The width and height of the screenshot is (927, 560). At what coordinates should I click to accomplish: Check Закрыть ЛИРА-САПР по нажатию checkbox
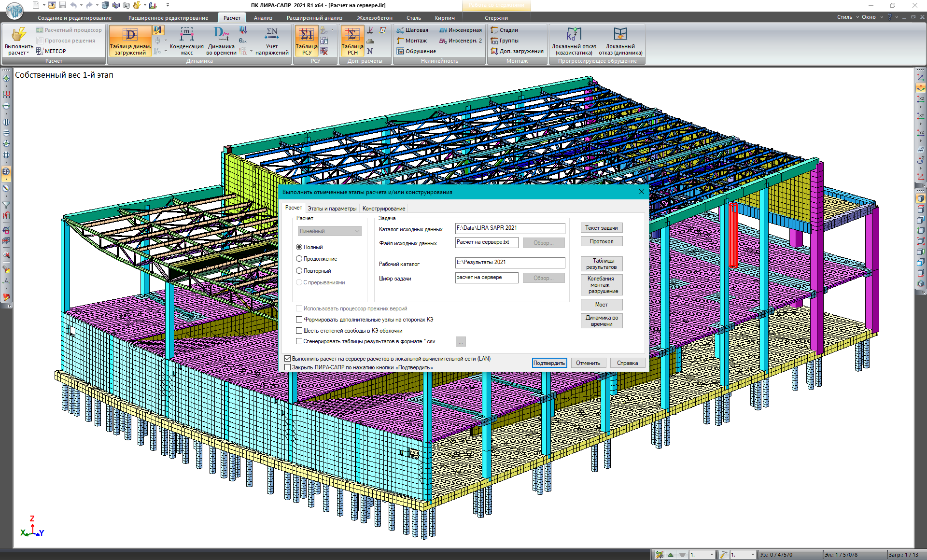(288, 367)
